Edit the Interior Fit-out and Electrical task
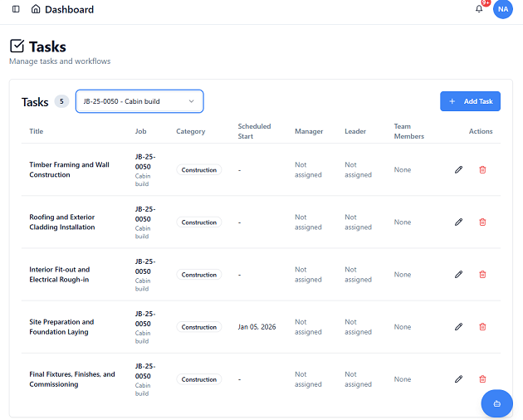Screen dimensions: 523x420 tap(458, 274)
